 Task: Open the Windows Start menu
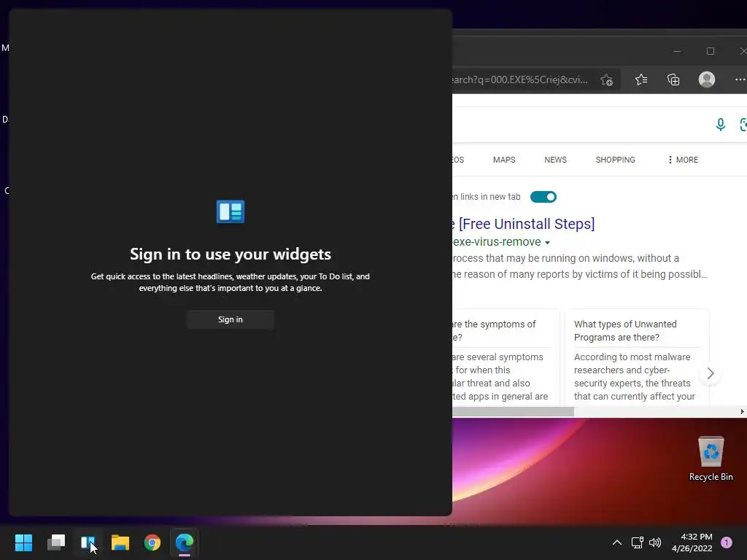click(23, 542)
